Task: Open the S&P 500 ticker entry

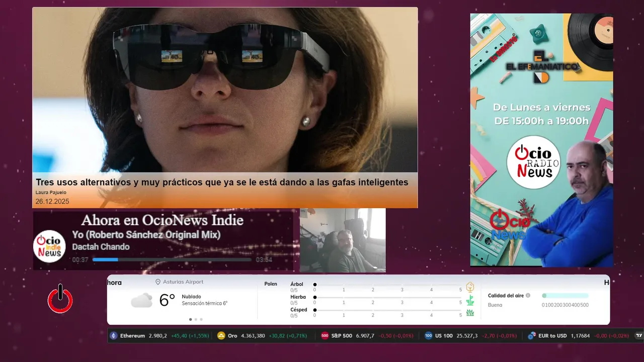Action: pos(367,336)
